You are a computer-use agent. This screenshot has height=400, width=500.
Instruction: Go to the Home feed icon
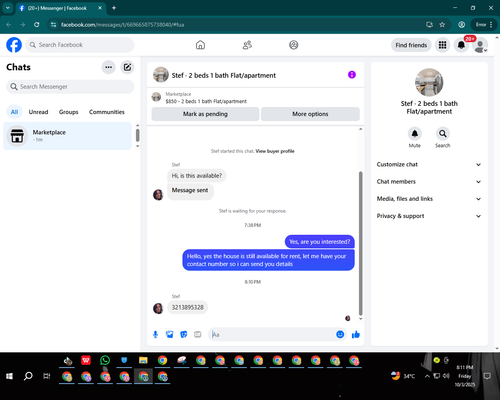click(x=200, y=45)
